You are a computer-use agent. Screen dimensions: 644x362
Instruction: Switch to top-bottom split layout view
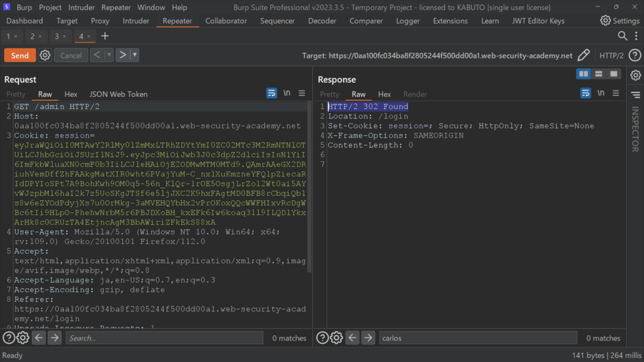[x=598, y=74]
